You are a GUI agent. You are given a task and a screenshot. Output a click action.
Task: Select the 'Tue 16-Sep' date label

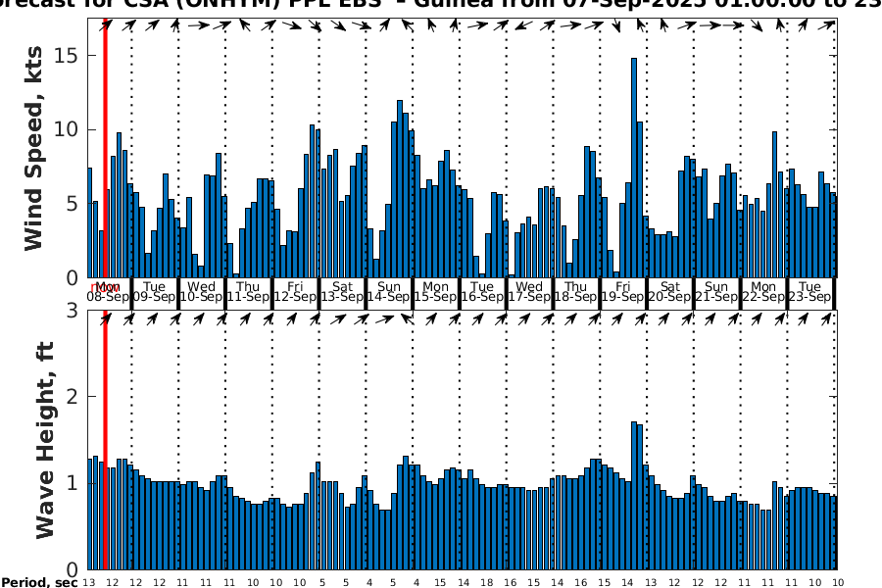482,292
